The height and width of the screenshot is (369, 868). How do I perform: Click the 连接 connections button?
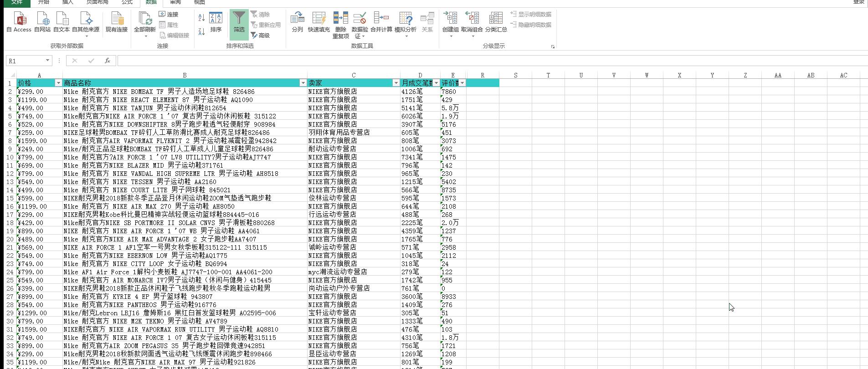click(x=169, y=15)
